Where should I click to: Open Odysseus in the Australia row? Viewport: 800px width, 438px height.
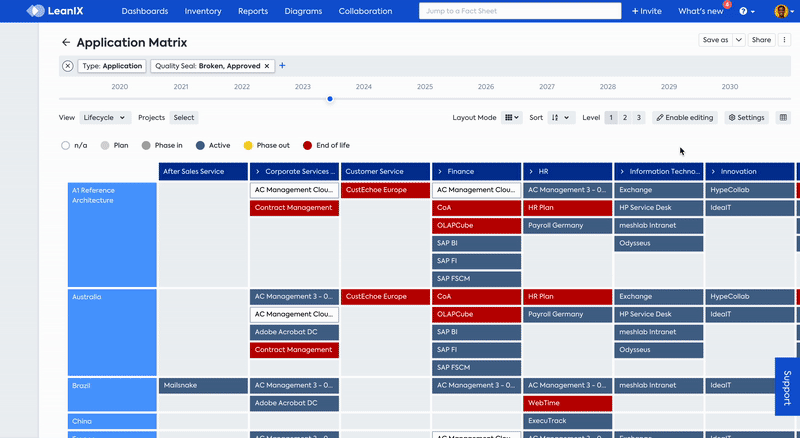pos(659,350)
